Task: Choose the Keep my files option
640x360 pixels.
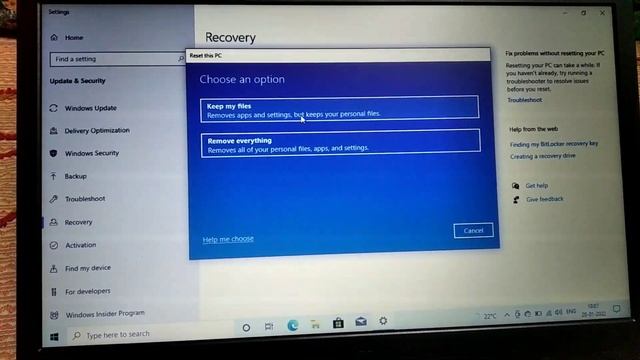Action: tap(340, 109)
